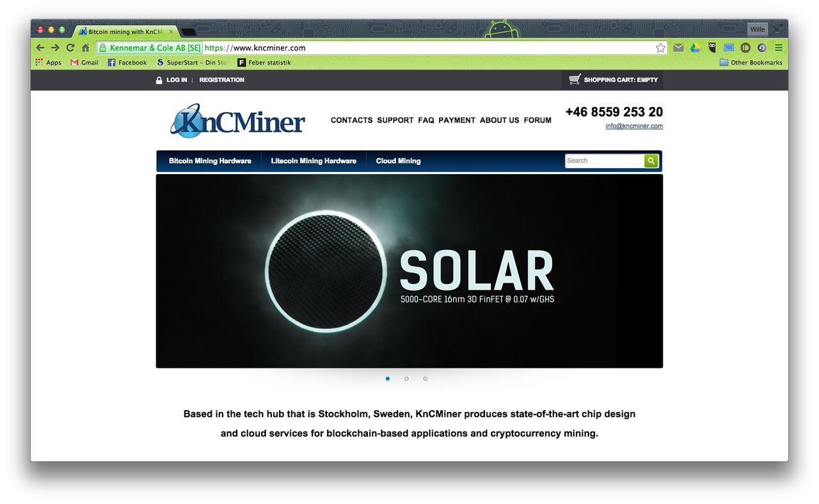Viewport: 819px width, 504px height.
Task: Click the Wille profile button
Action: click(758, 29)
